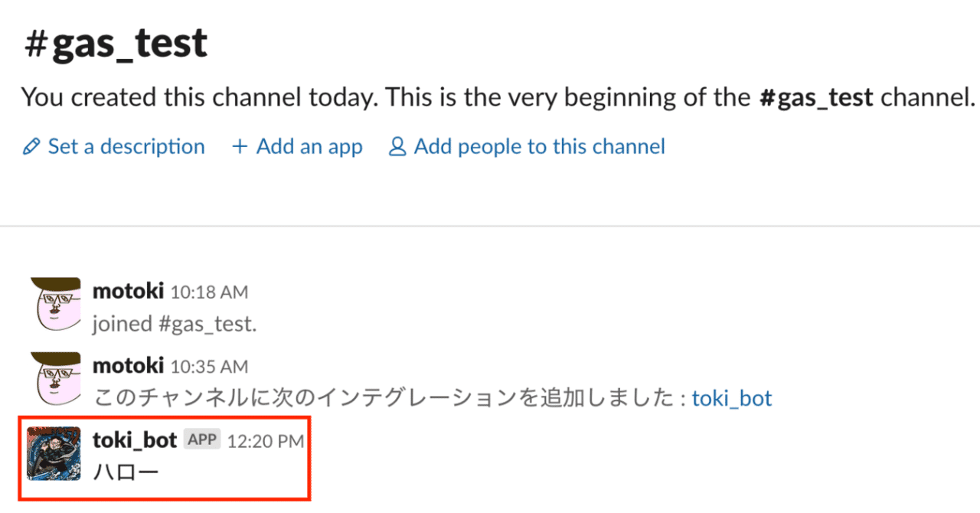The width and height of the screenshot is (980, 513).
Task: Click the bold #gas_test in the channel intro
Action: [815, 99]
